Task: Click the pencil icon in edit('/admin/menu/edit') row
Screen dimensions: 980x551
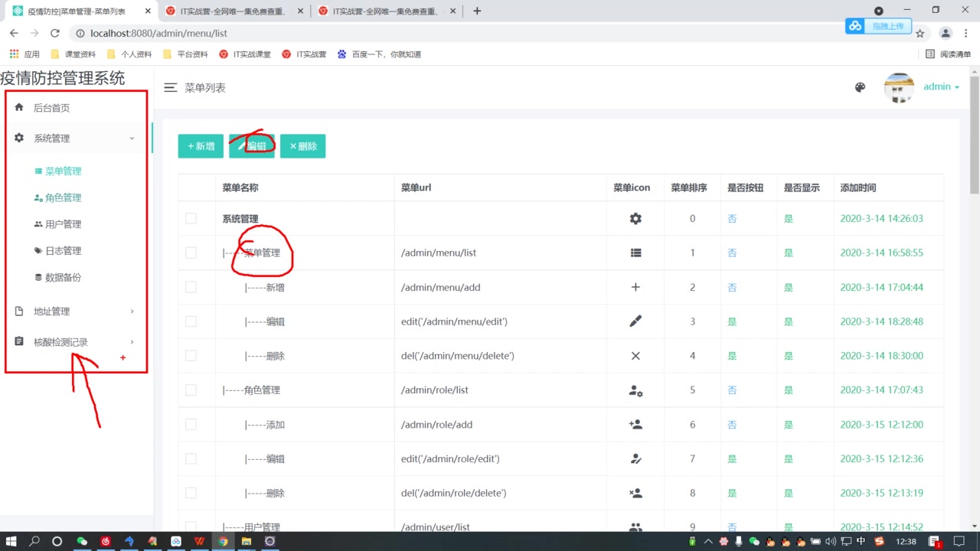Action: 635,321
